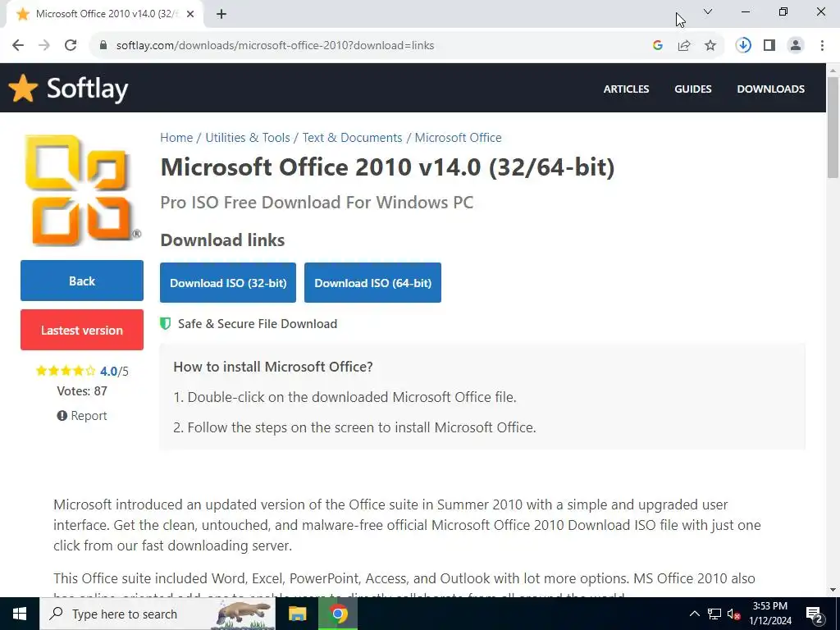The height and width of the screenshot is (630, 840).
Task: Click the platypus image in the search bar
Action: click(244, 614)
